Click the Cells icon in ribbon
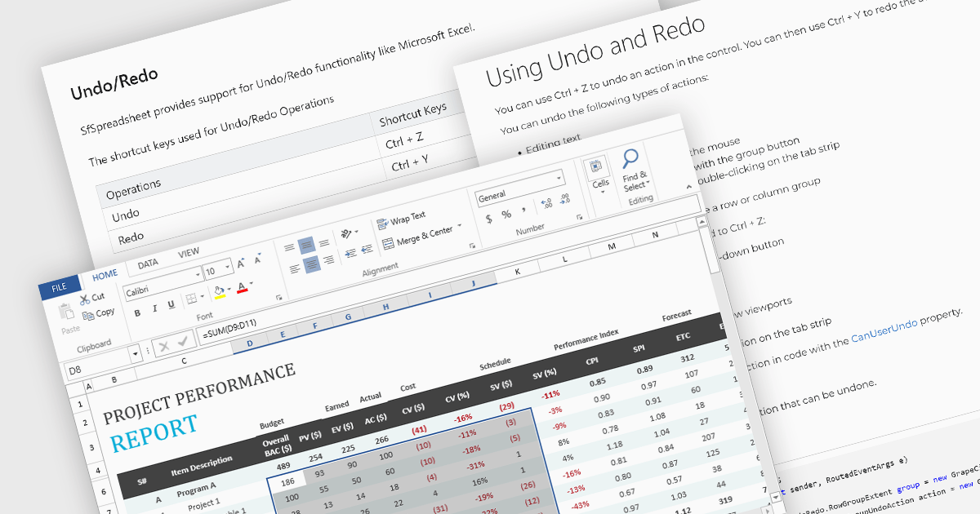This screenshot has width=980, height=514. (597, 166)
